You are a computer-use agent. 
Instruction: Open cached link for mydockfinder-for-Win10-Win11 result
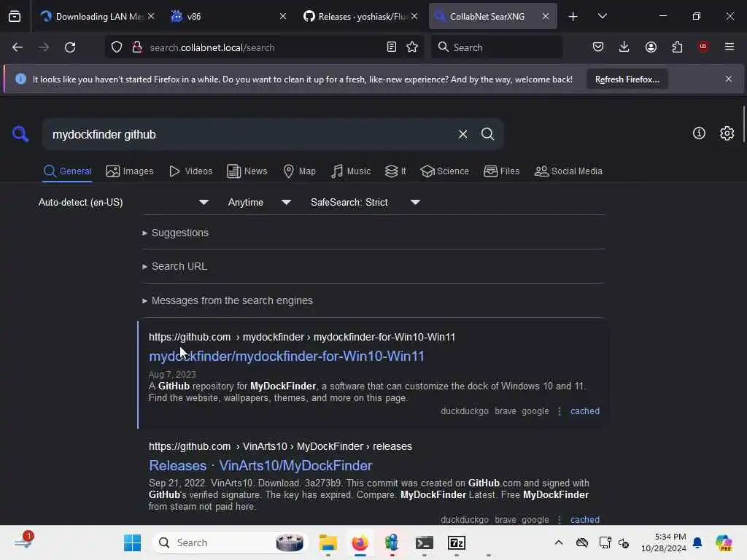585,411
